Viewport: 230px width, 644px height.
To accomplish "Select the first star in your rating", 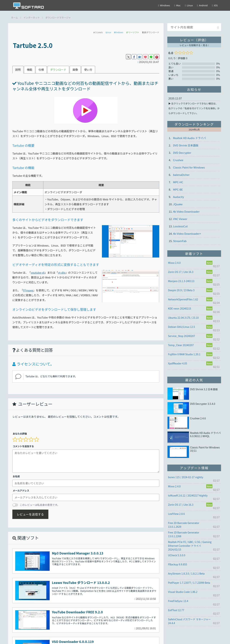I will [15, 439].
